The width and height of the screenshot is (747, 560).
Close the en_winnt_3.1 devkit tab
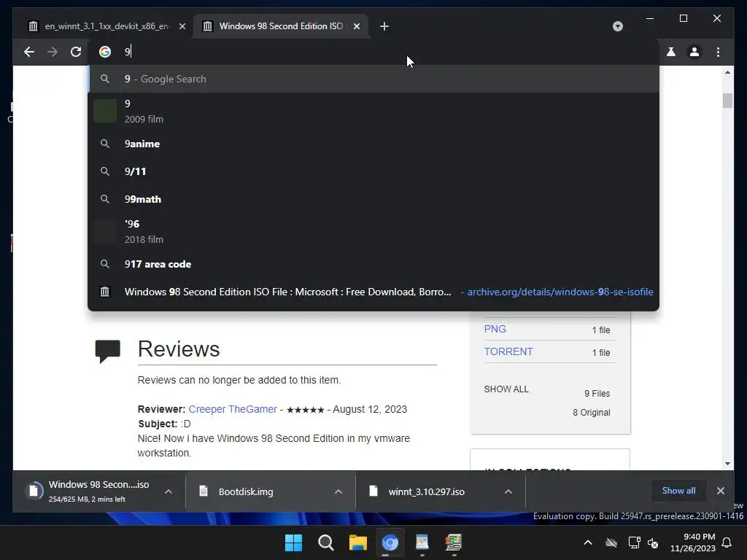pyautogui.click(x=182, y=26)
